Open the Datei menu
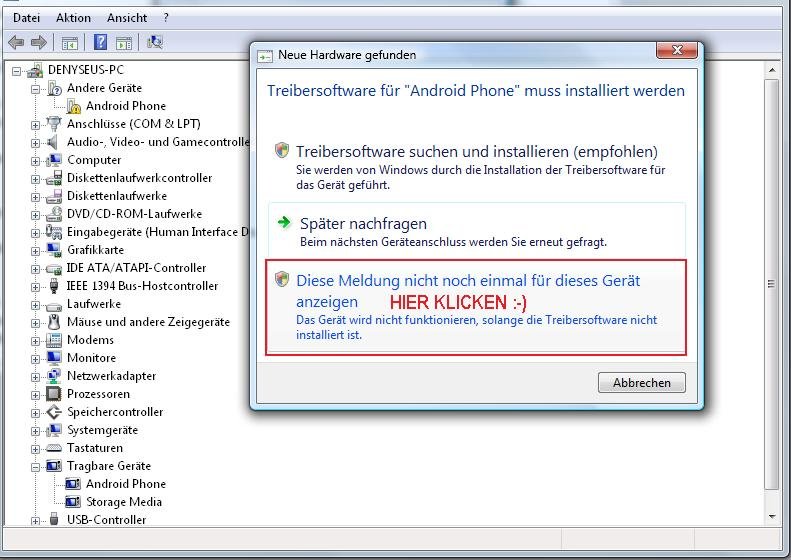 26,18
